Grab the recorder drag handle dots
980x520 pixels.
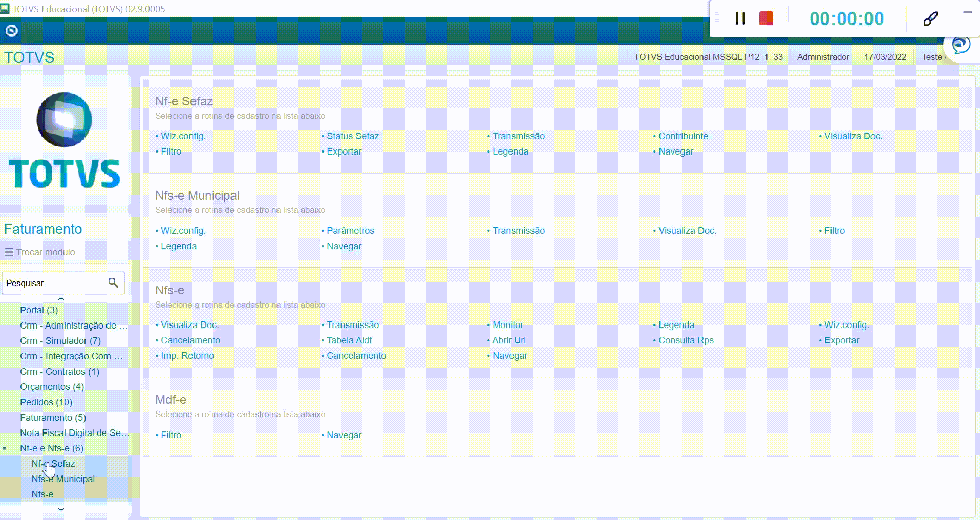point(717,18)
